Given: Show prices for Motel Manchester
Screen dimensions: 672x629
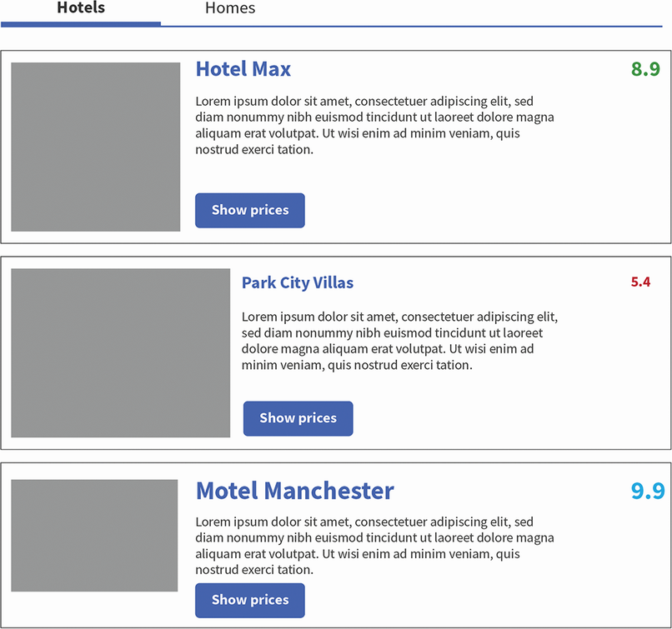Looking at the screenshot, I should coord(250,601).
